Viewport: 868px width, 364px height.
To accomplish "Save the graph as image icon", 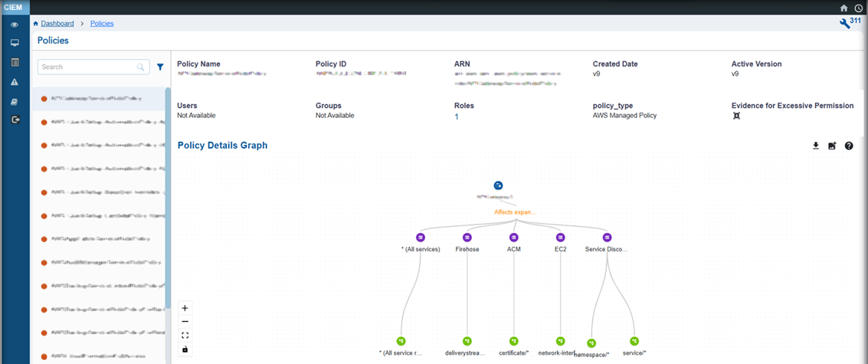I will pyautogui.click(x=832, y=146).
